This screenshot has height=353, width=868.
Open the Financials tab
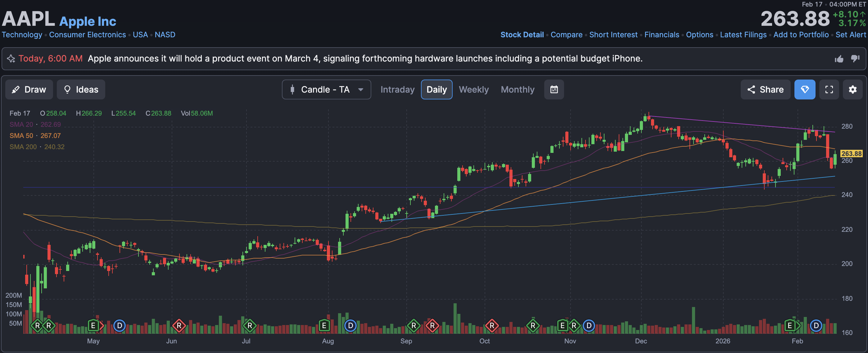[x=662, y=35]
